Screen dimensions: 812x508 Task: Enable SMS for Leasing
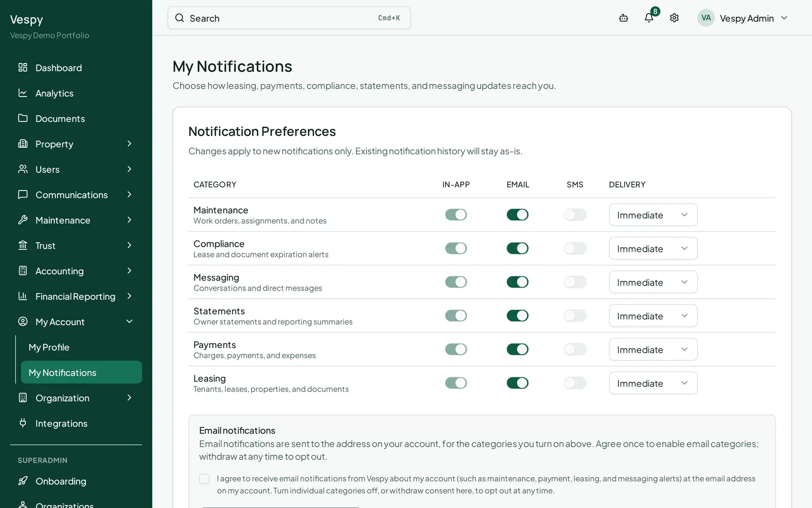click(575, 383)
